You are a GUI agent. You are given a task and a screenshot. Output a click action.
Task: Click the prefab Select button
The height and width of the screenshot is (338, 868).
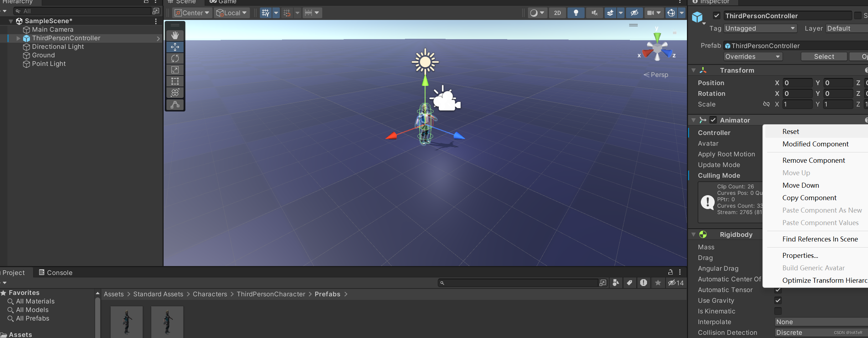(824, 56)
